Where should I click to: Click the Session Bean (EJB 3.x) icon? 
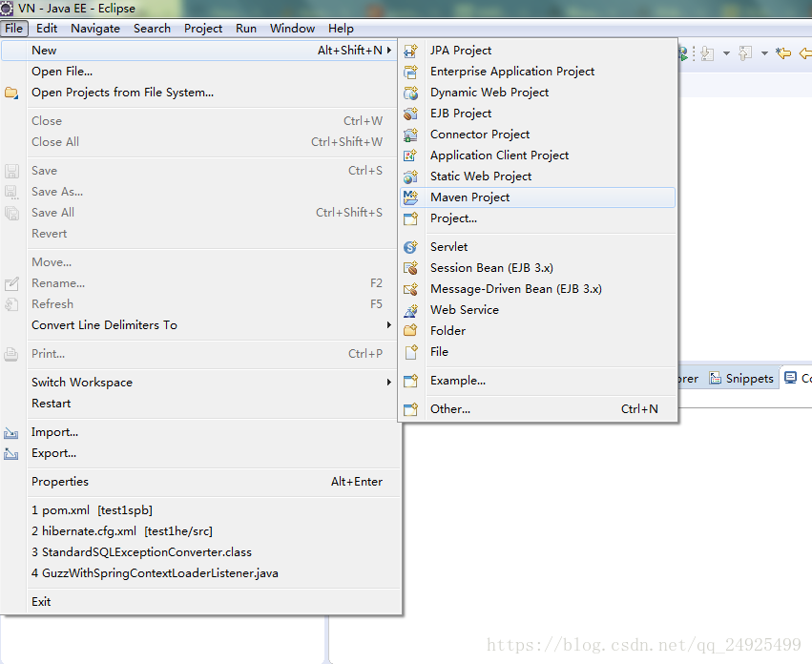(x=410, y=268)
